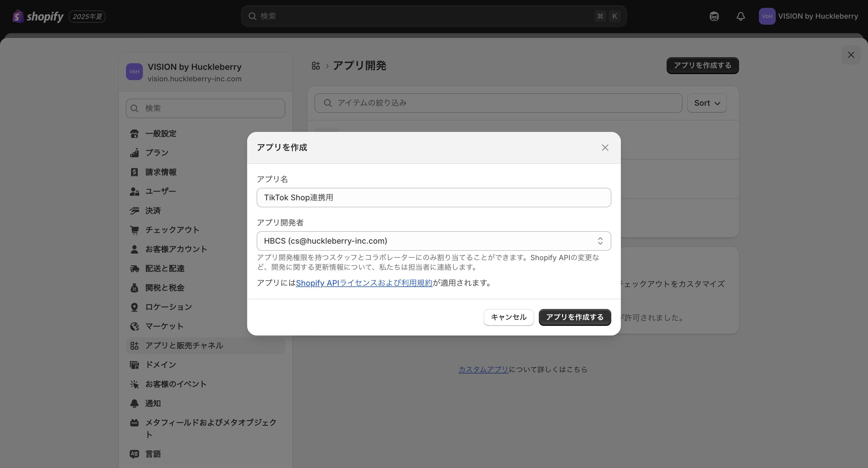Open the VbH account avatar menu
The image size is (868, 468).
[767, 16]
